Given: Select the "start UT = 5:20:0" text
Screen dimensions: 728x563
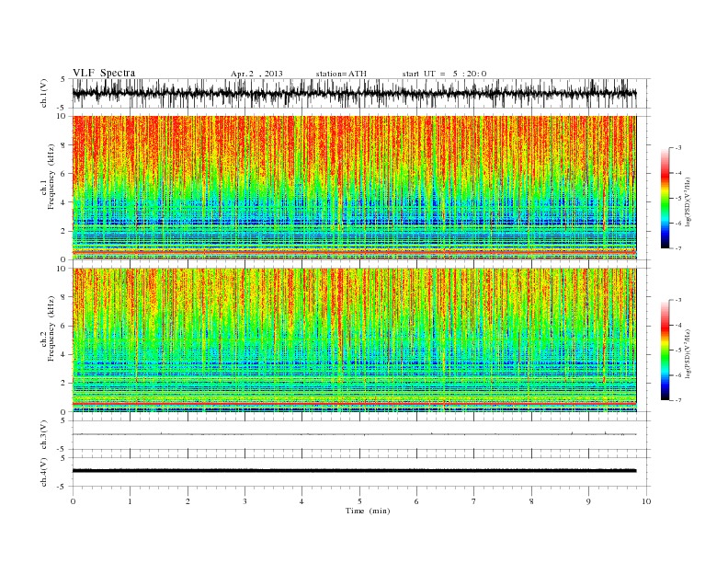Looking at the screenshot, I should pos(444,74).
